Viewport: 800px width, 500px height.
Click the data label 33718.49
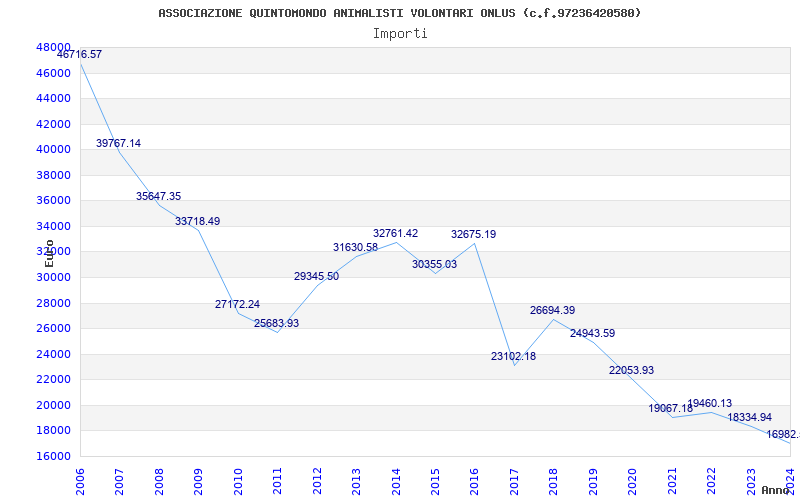pos(197,221)
